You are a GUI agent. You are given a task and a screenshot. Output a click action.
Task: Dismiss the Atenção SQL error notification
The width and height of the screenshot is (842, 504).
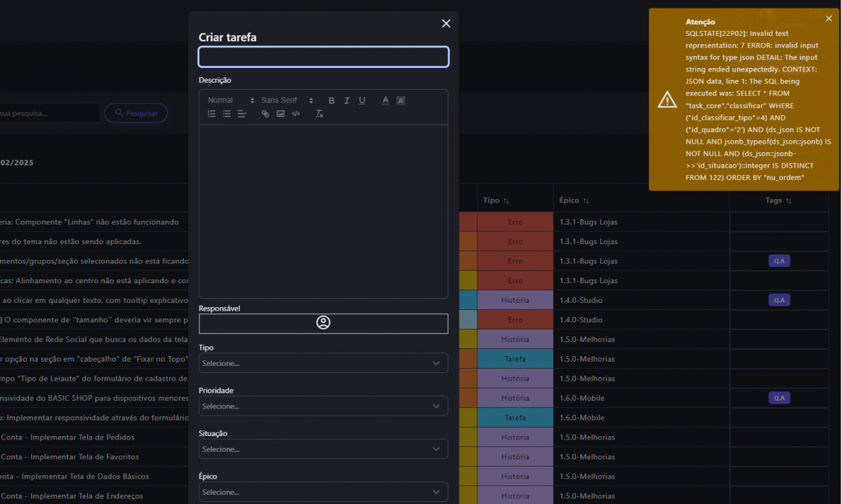(x=829, y=19)
